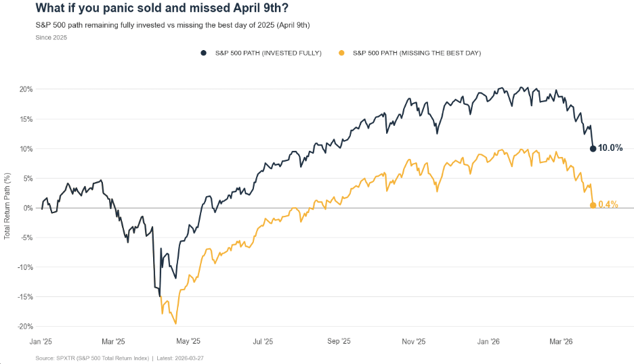Click the orange end-point marker at 0.4%
634x364 pixels.
pos(593,205)
